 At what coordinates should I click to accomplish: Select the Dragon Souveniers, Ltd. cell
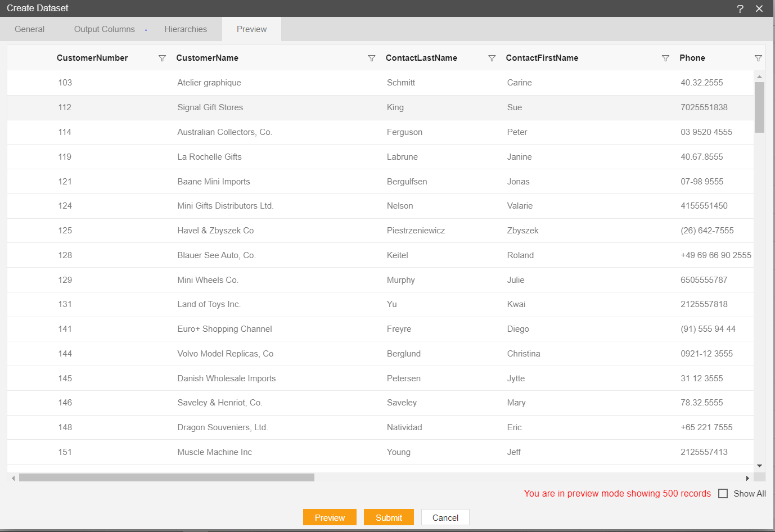click(x=223, y=427)
